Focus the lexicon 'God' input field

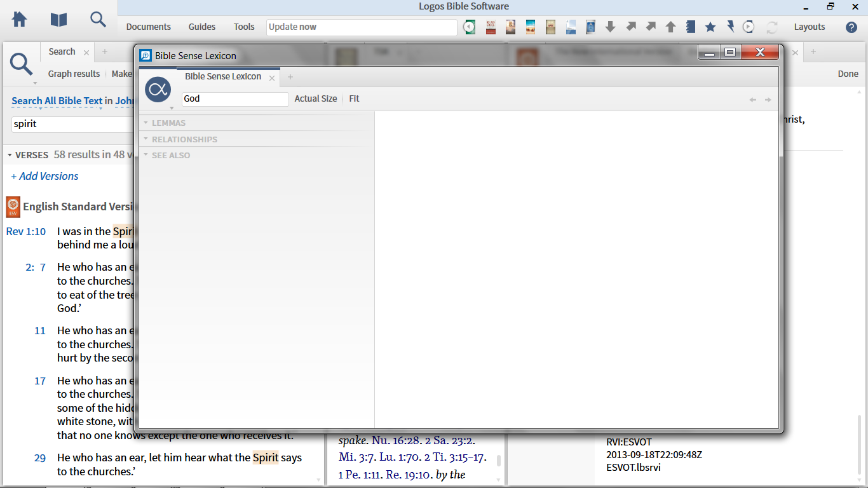pyautogui.click(x=235, y=99)
